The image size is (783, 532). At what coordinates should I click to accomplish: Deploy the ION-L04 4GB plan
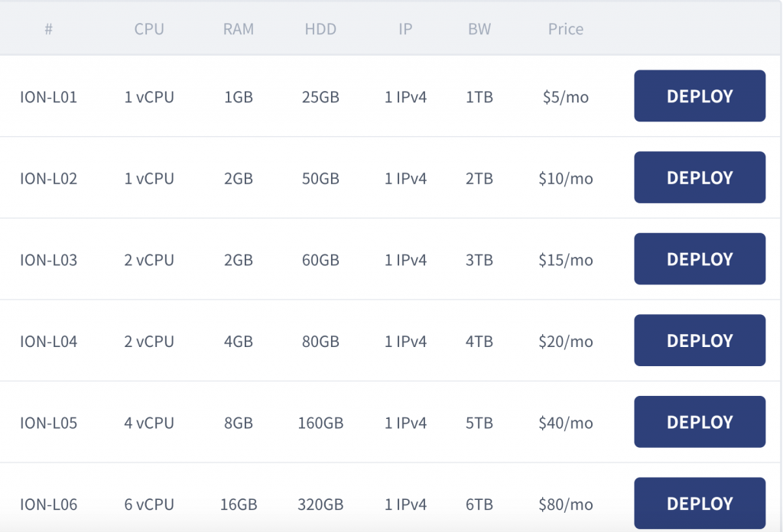(x=700, y=340)
